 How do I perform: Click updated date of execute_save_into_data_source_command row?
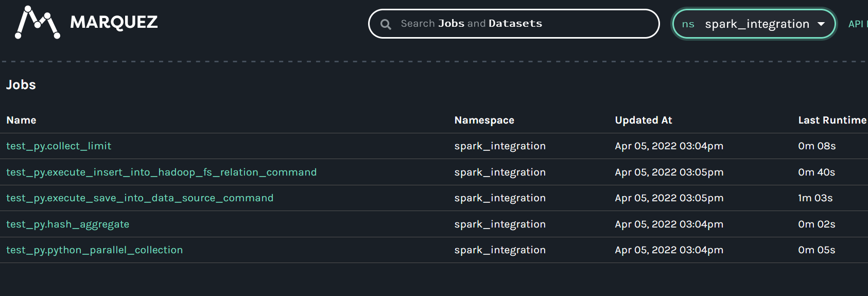pos(669,198)
